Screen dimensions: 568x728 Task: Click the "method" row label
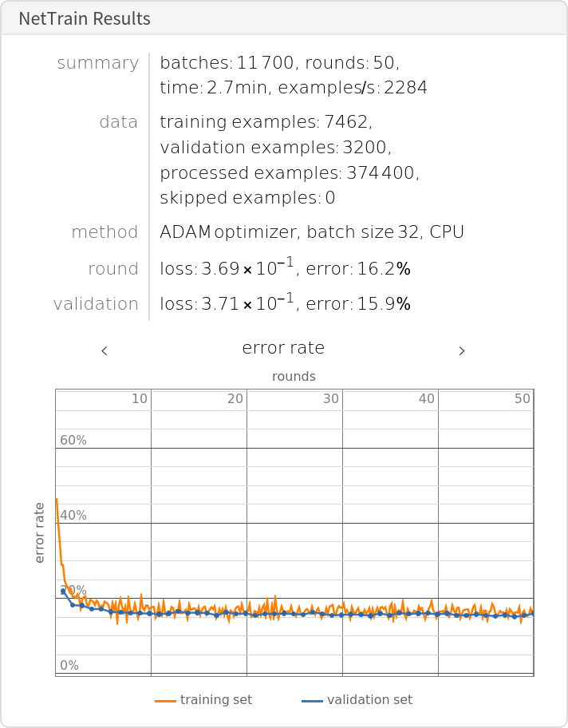tap(105, 232)
